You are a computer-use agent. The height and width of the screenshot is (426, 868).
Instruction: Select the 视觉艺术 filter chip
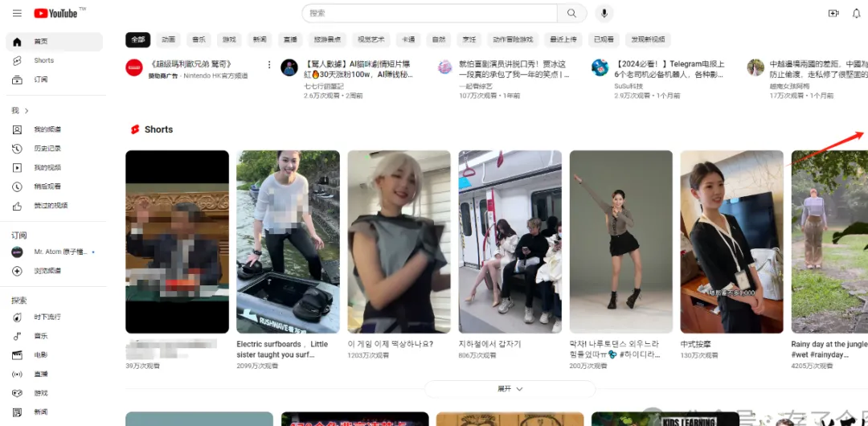tap(371, 40)
